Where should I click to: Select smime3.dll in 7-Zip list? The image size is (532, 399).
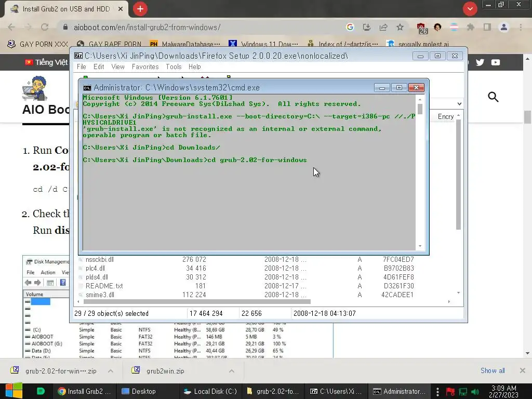100,295
